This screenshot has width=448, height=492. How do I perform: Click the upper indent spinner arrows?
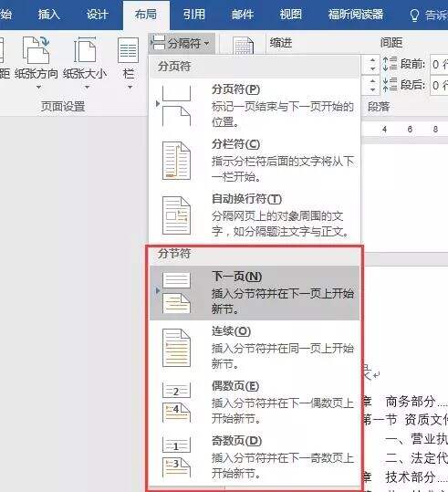(372, 64)
